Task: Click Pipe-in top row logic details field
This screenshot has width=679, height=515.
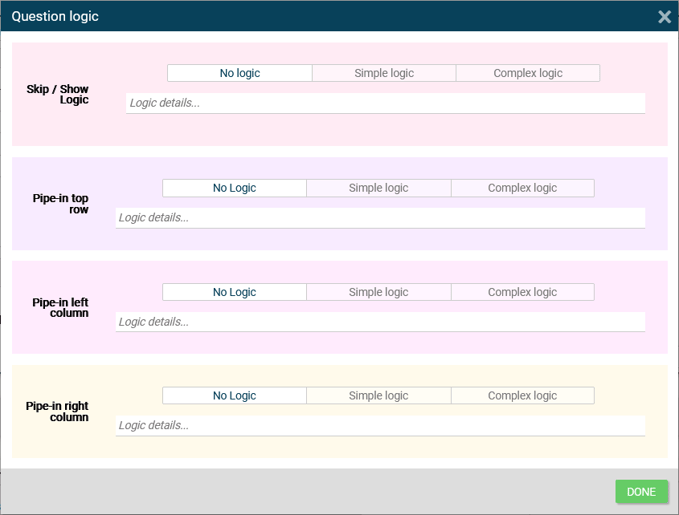Action: (380, 218)
